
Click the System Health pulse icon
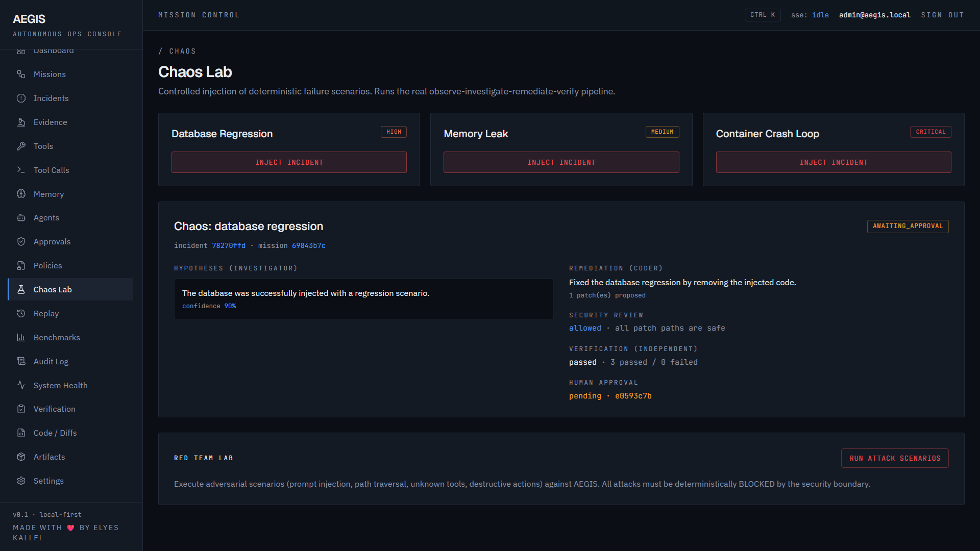21,385
